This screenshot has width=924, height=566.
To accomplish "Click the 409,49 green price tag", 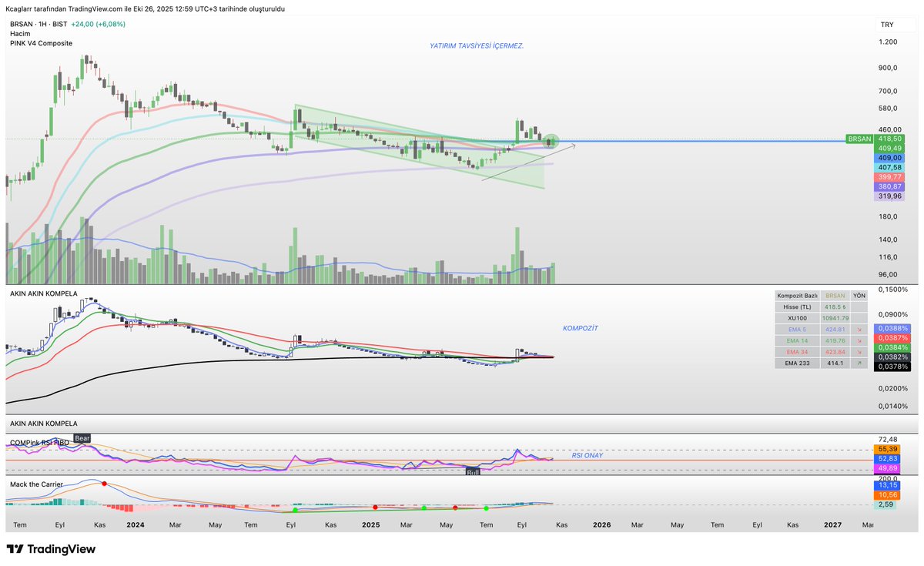I will [889, 149].
